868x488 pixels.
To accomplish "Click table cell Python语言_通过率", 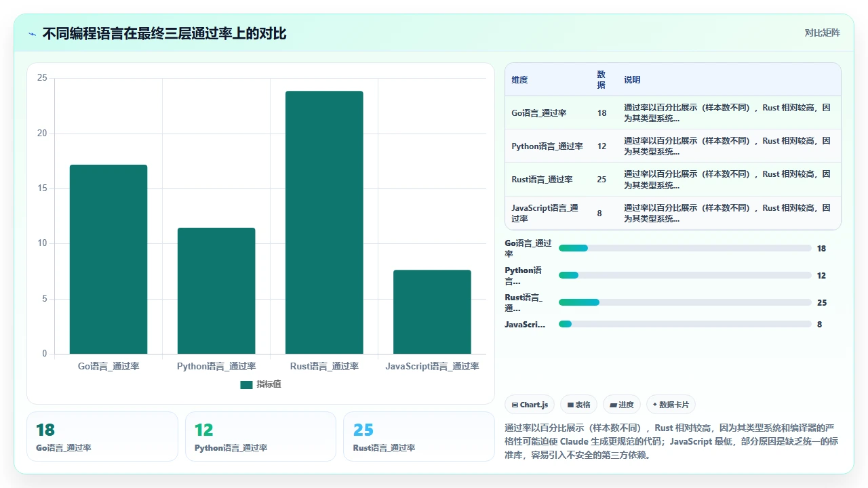I will coord(547,146).
